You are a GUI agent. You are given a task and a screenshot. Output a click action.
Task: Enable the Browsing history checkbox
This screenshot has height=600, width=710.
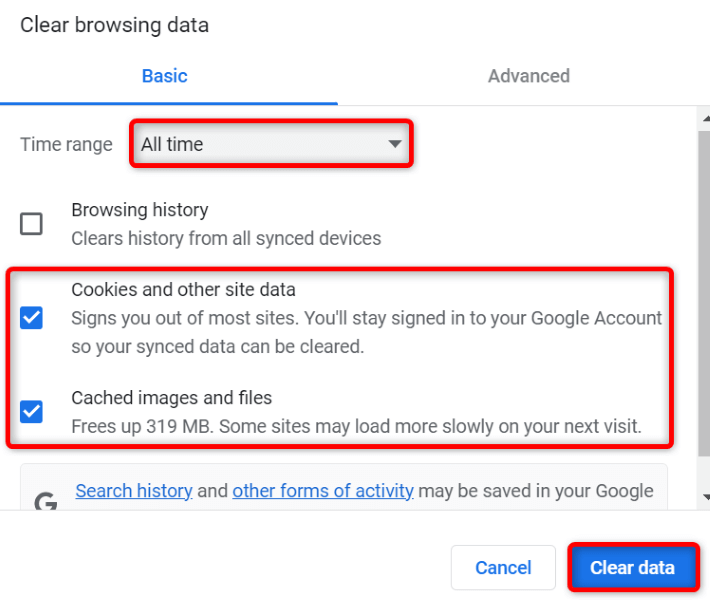pos(32,223)
